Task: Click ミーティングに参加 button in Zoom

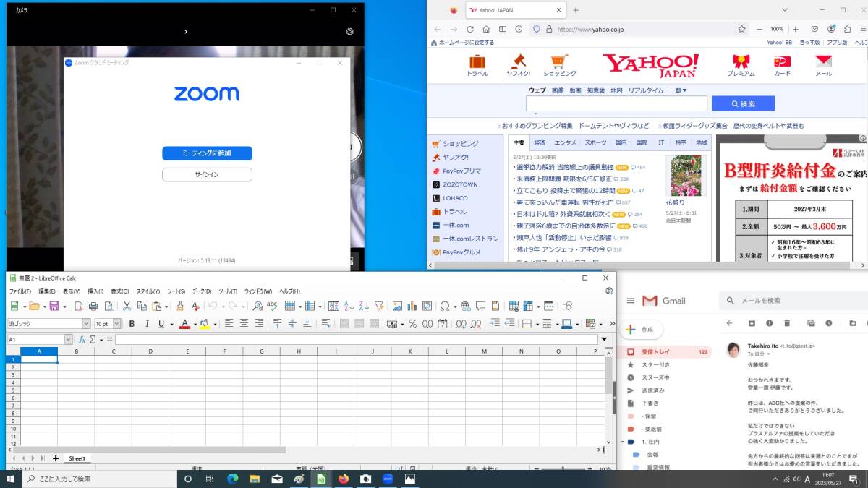Action: coord(207,153)
